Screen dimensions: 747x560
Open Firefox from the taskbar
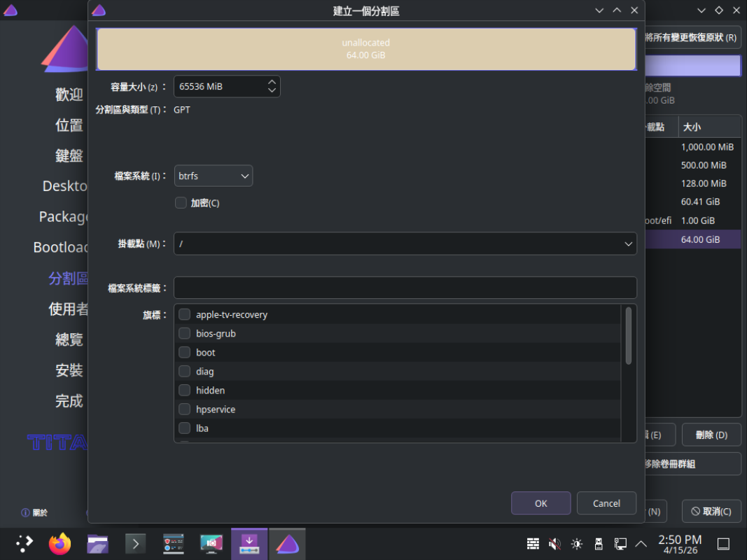click(60, 544)
